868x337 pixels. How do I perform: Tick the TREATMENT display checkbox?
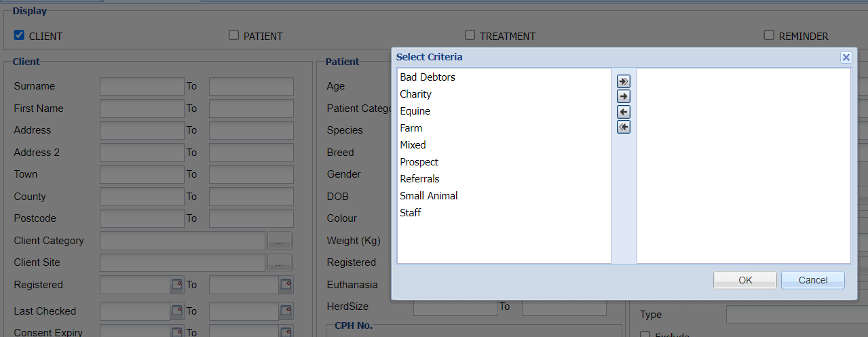(x=470, y=35)
